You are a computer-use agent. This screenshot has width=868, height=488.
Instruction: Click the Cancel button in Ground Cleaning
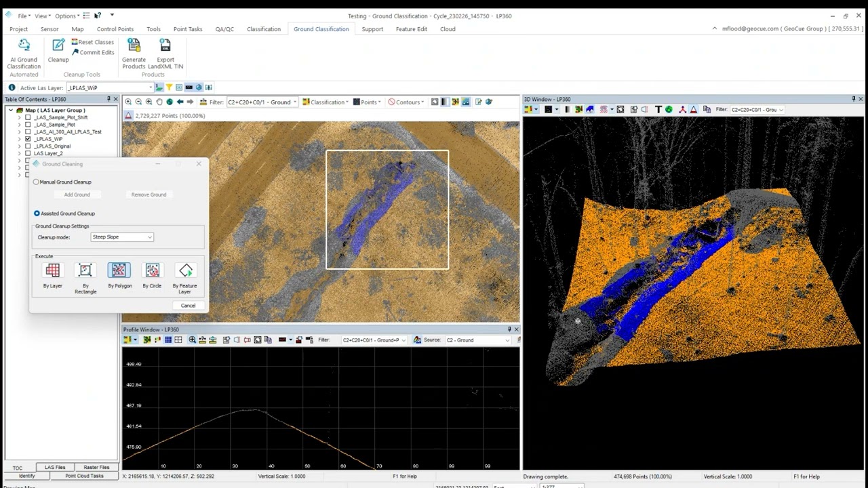(x=188, y=306)
